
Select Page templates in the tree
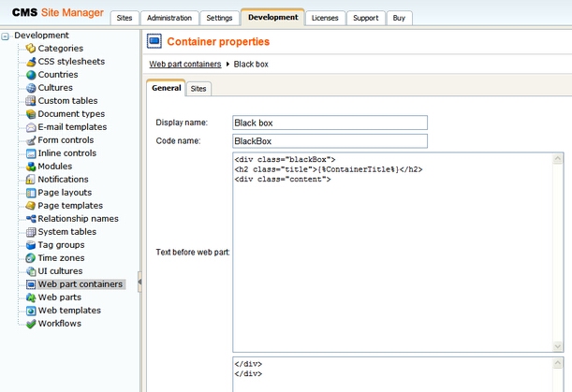coord(70,206)
